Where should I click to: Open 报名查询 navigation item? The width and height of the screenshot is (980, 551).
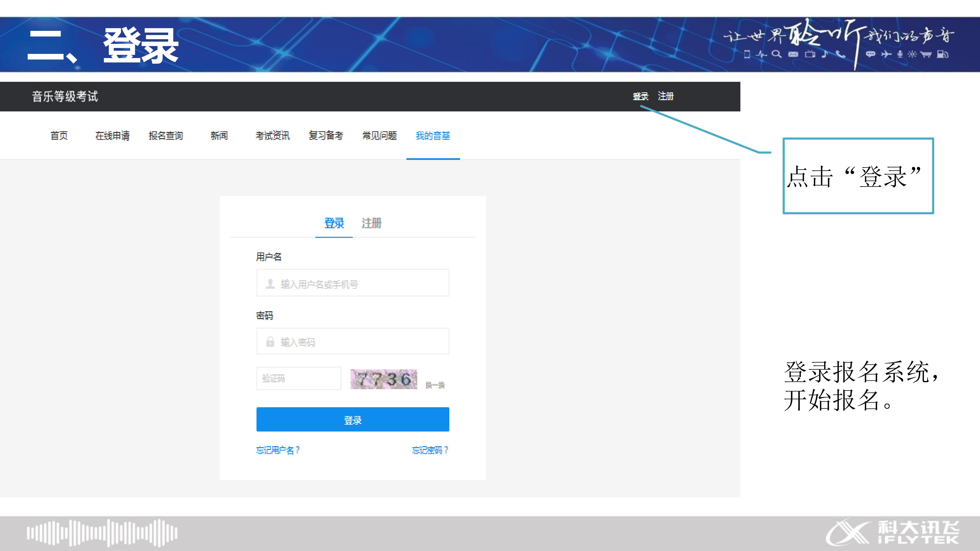[x=166, y=136]
